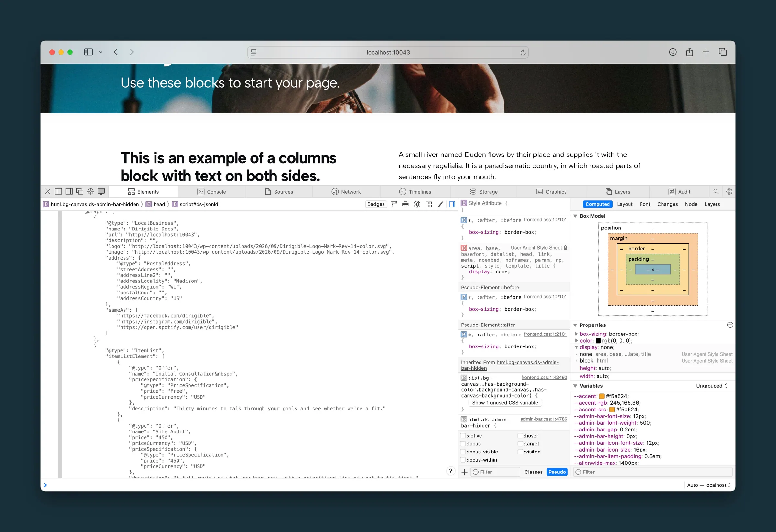Switch to the Network tab
The image size is (776, 532).
(x=346, y=192)
